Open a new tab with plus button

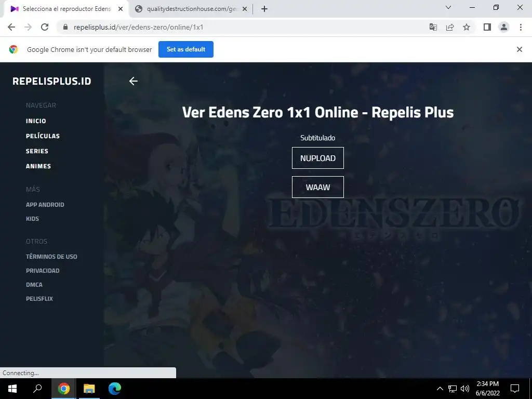coord(264,9)
